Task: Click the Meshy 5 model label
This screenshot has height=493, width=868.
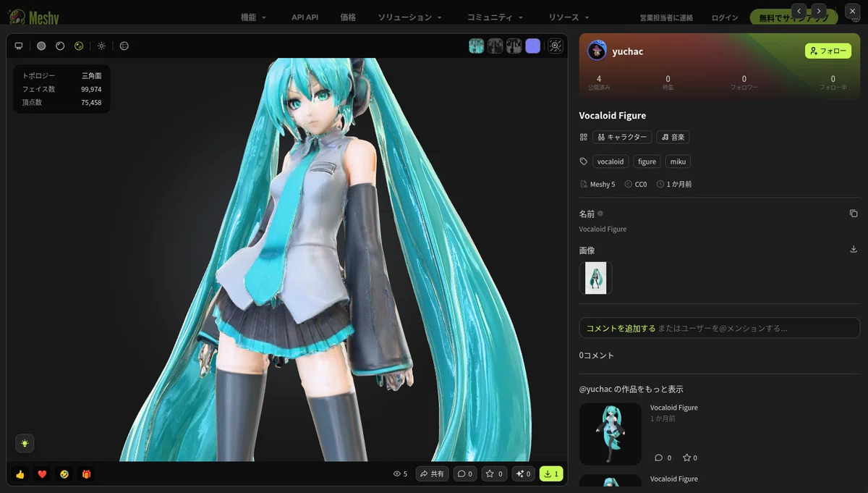Action: [597, 185]
